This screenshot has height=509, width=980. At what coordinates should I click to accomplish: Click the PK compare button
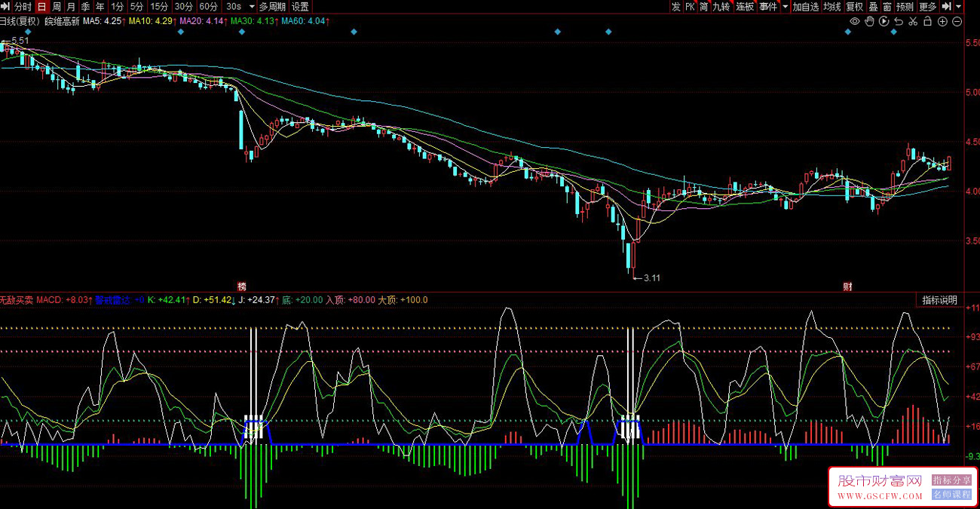[x=690, y=6]
